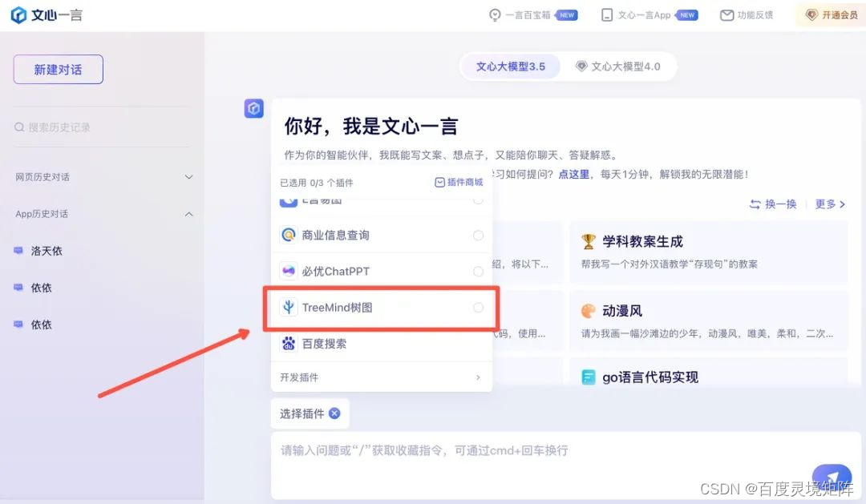Click the 开通会员 button
The width and height of the screenshot is (866, 504).
click(x=831, y=15)
